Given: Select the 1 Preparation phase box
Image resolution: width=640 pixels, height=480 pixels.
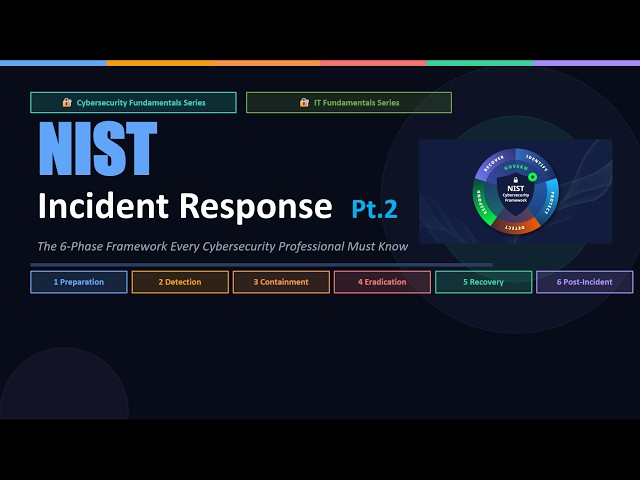Looking at the screenshot, I should point(79,282).
